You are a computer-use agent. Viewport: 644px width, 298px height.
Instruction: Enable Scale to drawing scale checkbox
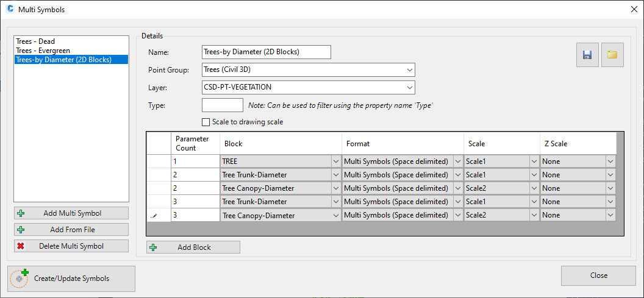pos(206,122)
